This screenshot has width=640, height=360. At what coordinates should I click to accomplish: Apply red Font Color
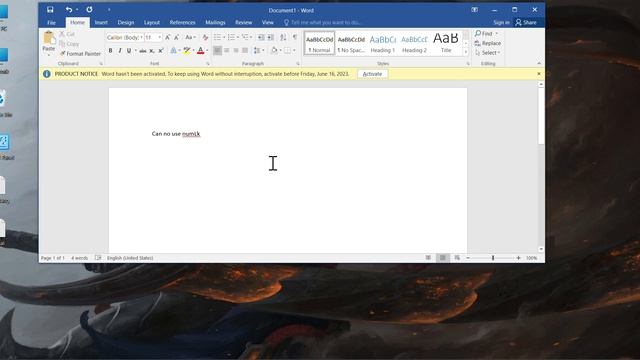point(200,51)
